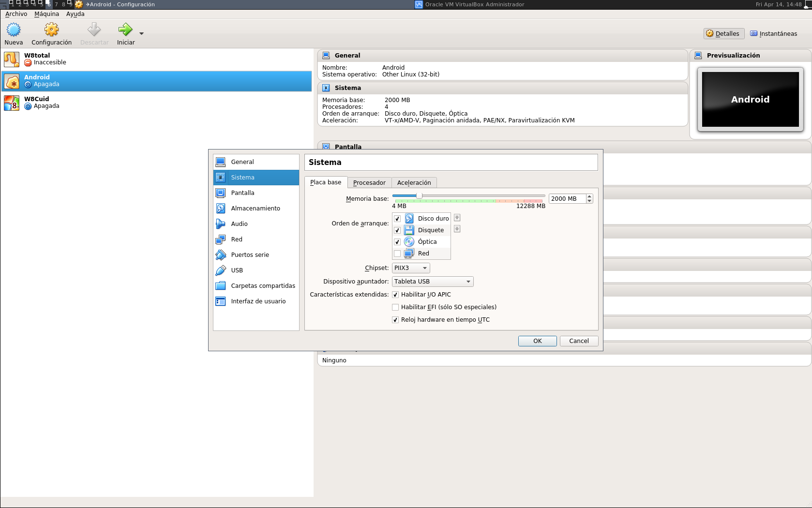The height and width of the screenshot is (508, 812).
Task: Switch to Aceleración tab
Action: 414,183
